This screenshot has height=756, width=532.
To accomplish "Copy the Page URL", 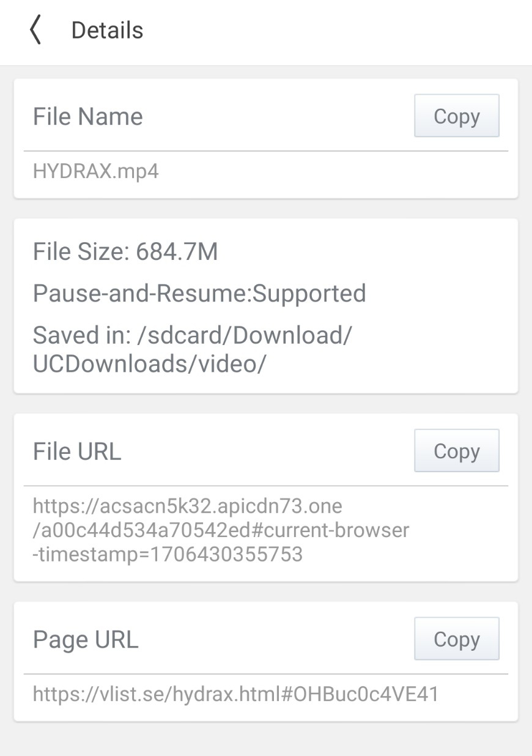I will [x=456, y=639].
